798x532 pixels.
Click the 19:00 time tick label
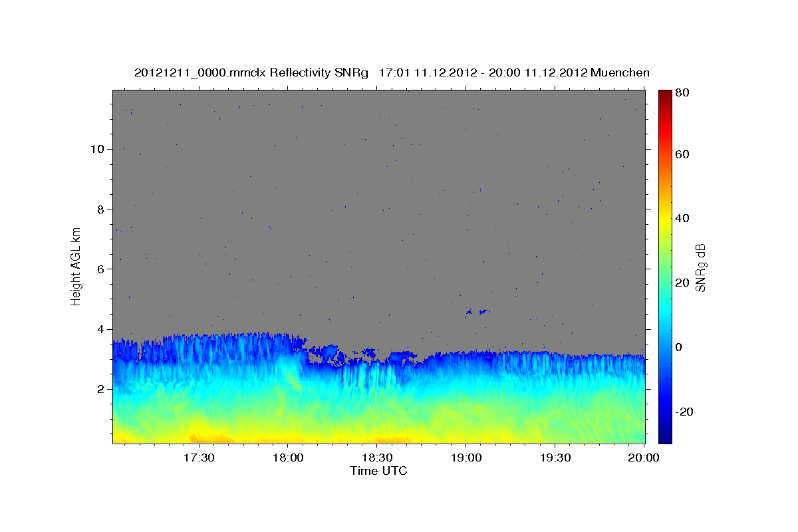point(465,458)
